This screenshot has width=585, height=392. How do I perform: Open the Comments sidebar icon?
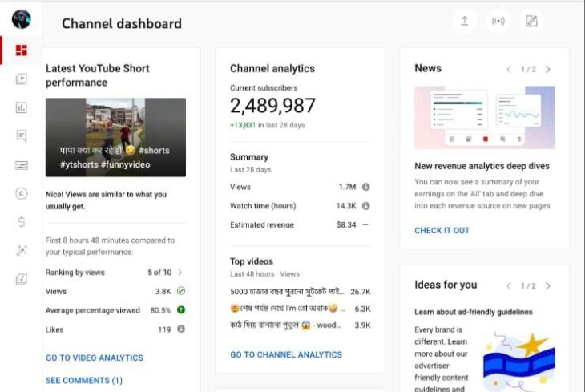pyautogui.click(x=22, y=136)
